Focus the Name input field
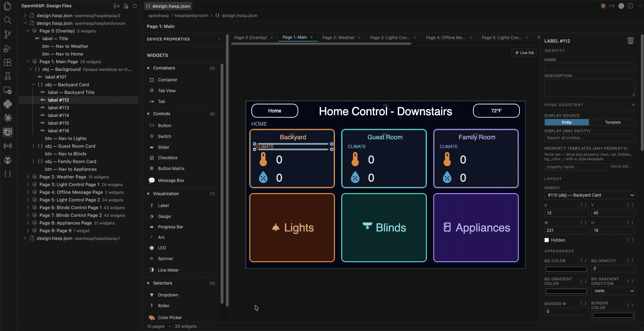This screenshot has width=644, height=331. pyautogui.click(x=589, y=67)
